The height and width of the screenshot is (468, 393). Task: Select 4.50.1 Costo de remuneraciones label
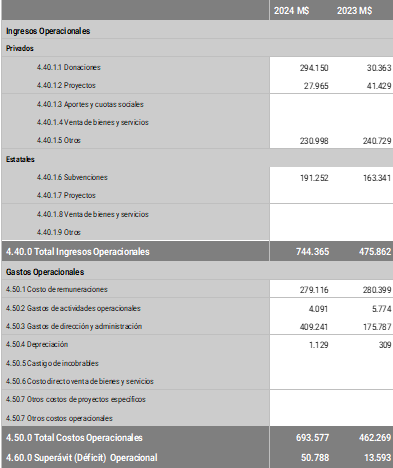(57, 289)
